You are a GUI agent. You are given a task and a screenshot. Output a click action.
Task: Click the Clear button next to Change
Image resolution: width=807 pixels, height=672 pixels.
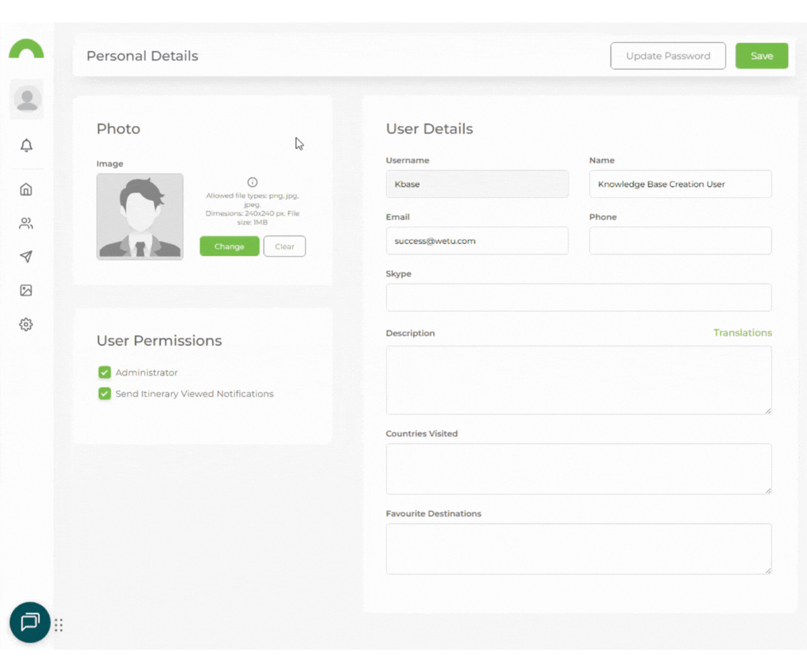click(x=284, y=246)
